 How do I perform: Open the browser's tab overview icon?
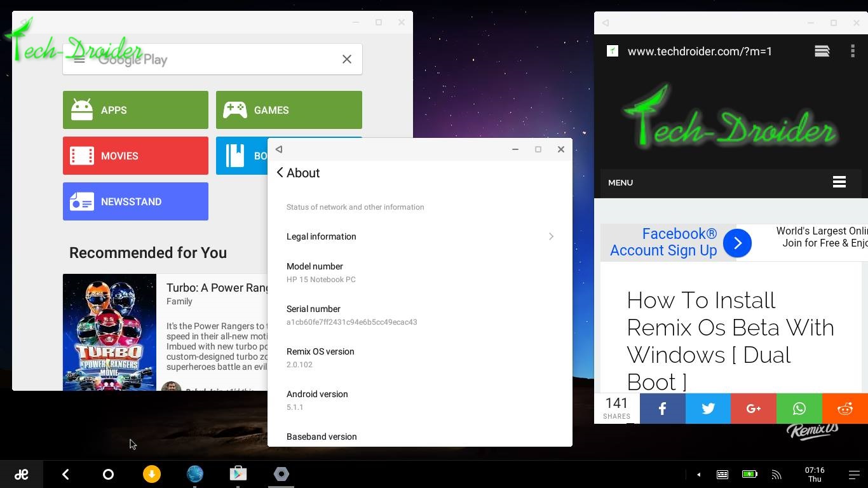tap(822, 51)
